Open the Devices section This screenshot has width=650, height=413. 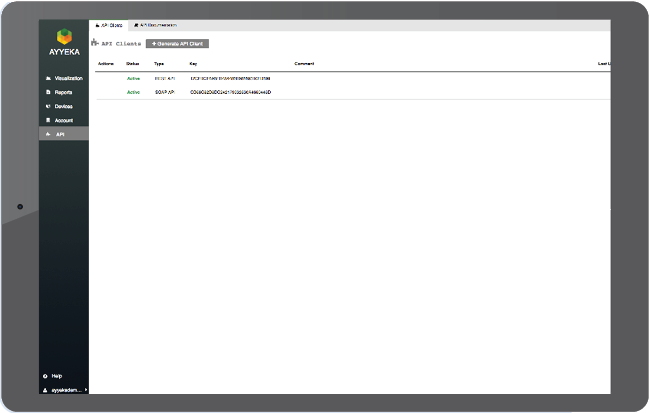62,106
